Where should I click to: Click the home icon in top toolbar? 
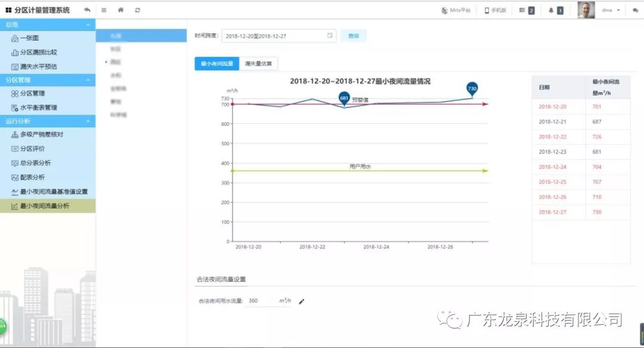click(x=121, y=10)
